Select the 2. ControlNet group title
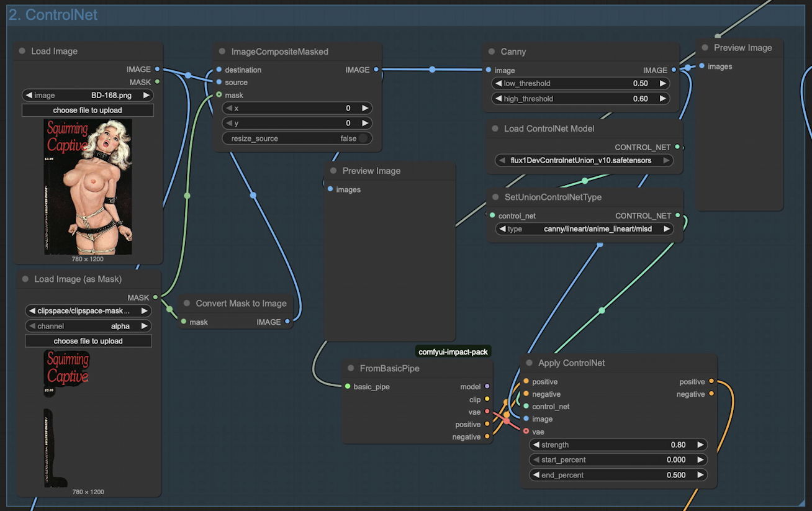This screenshot has height=511, width=812. pyautogui.click(x=53, y=15)
